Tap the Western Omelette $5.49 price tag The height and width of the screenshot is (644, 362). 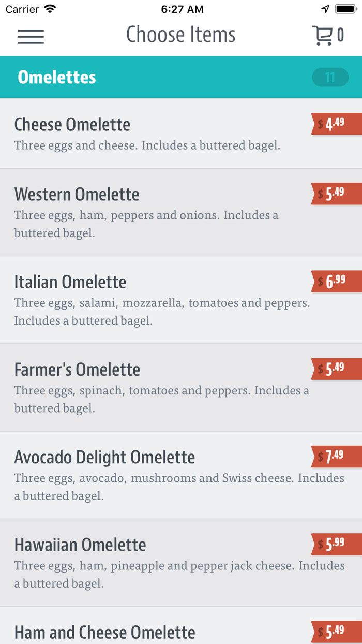pyautogui.click(x=336, y=194)
